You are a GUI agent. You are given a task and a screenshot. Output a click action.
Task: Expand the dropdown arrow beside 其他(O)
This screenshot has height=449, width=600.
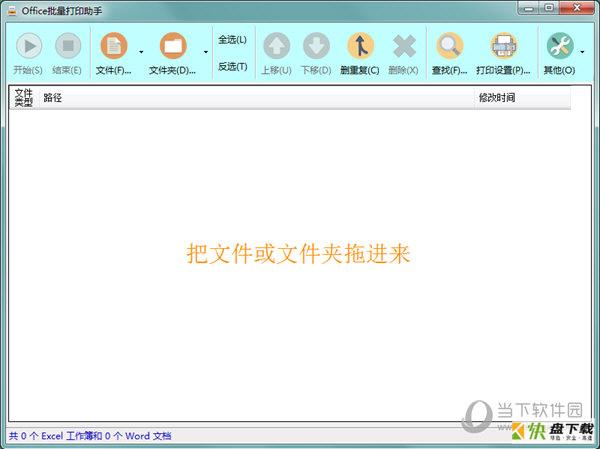coord(582,52)
